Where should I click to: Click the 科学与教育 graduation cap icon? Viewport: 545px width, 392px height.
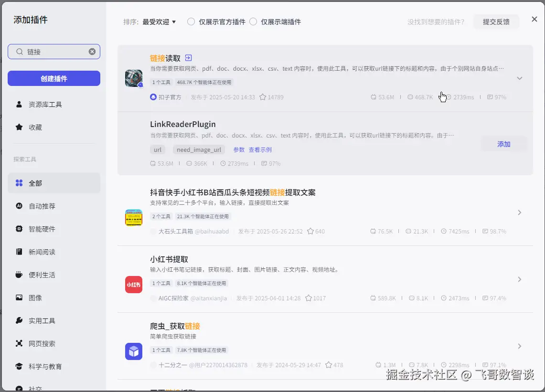(x=19, y=366)
